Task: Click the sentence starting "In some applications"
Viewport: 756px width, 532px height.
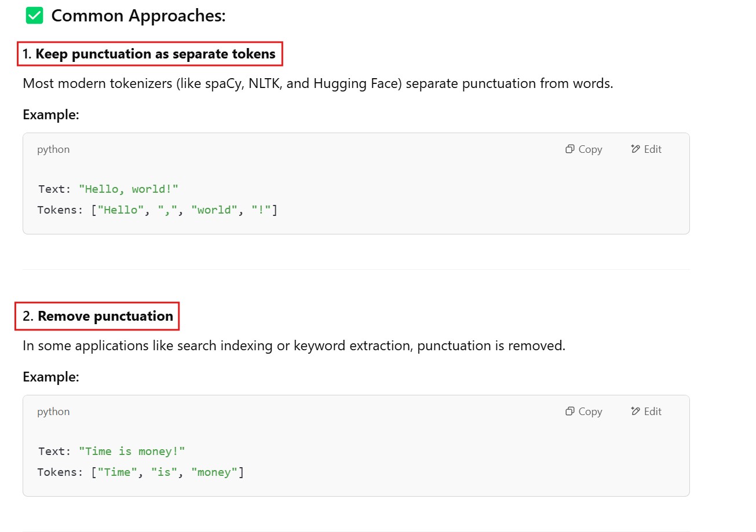Action: [x=294, y=346]
